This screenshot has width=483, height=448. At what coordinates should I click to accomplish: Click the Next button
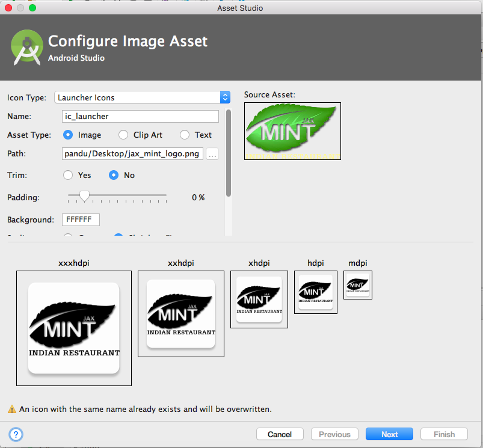coord(389,434)
